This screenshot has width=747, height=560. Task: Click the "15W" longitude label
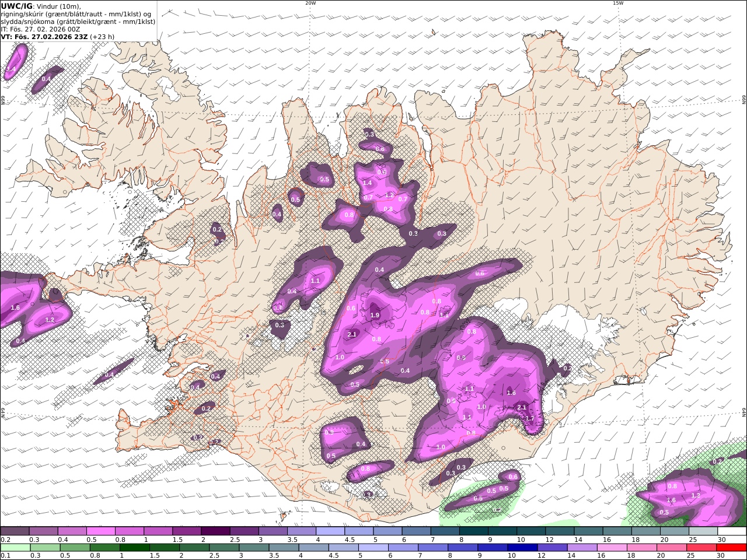(x=617, y=3)
